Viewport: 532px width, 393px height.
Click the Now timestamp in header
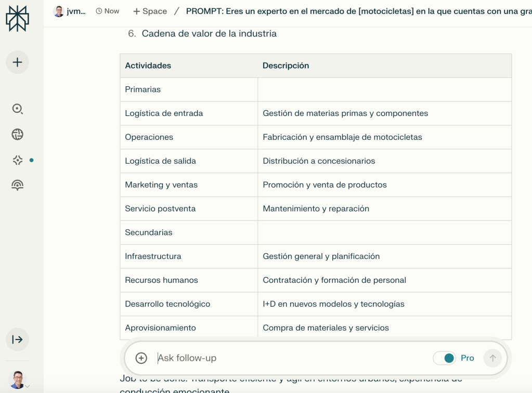(108, 11)
